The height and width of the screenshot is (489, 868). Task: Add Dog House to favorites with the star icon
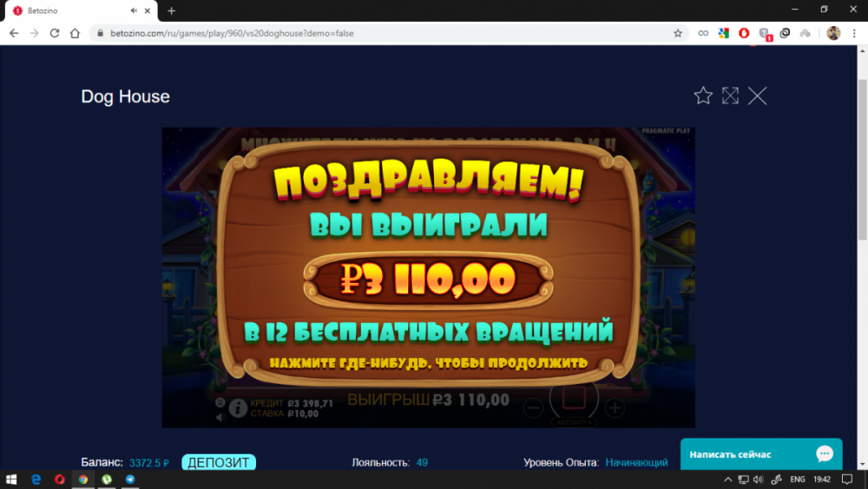703,96
